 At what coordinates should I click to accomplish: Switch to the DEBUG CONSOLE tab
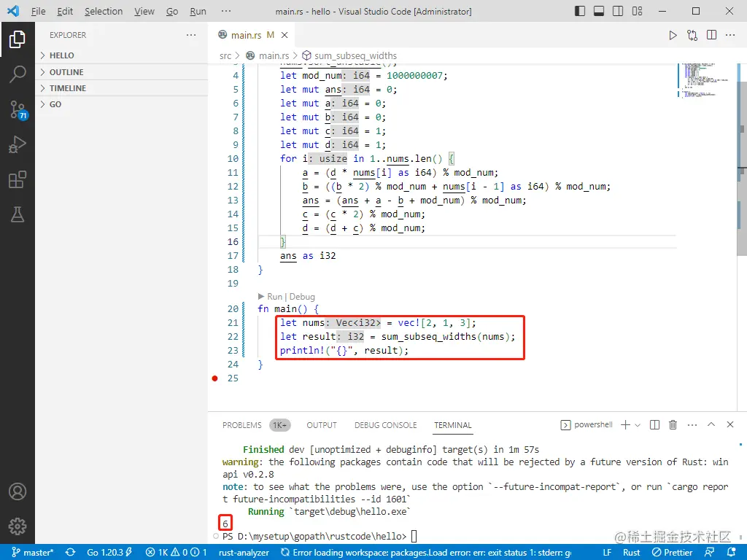(x=385, y=425)
